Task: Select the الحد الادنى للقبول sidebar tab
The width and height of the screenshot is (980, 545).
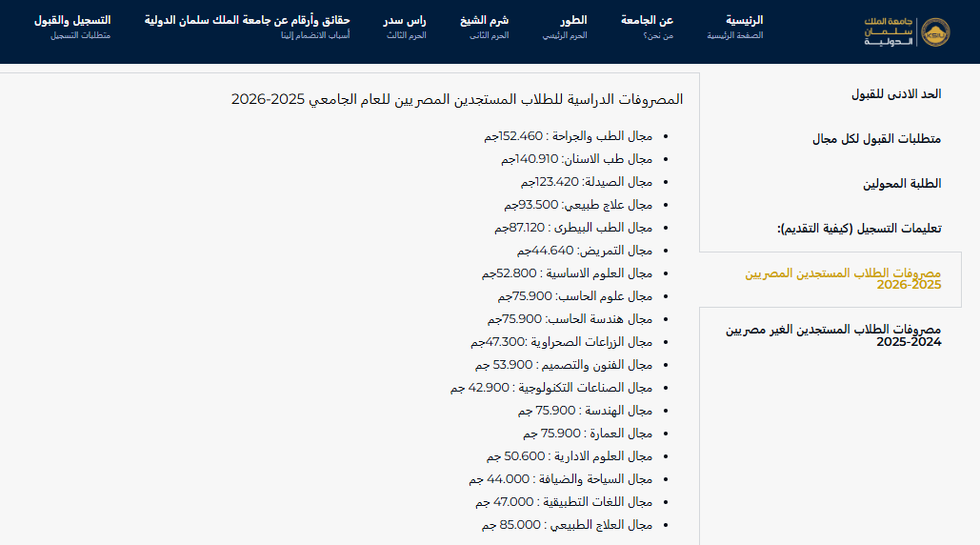Action: coord(895,94)
